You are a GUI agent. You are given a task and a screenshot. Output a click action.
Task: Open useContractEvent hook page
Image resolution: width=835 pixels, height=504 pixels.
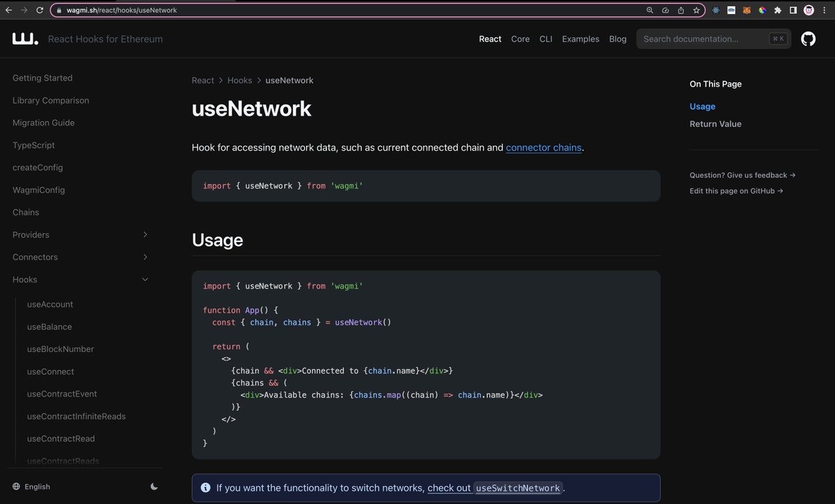(x=62, y=393)
